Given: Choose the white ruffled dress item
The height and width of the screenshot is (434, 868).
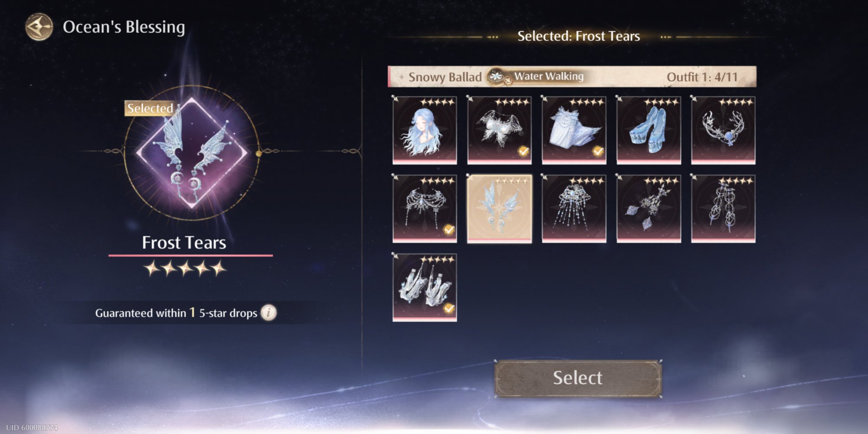Looking at the screenshot, I should click(x=574, y=130).
